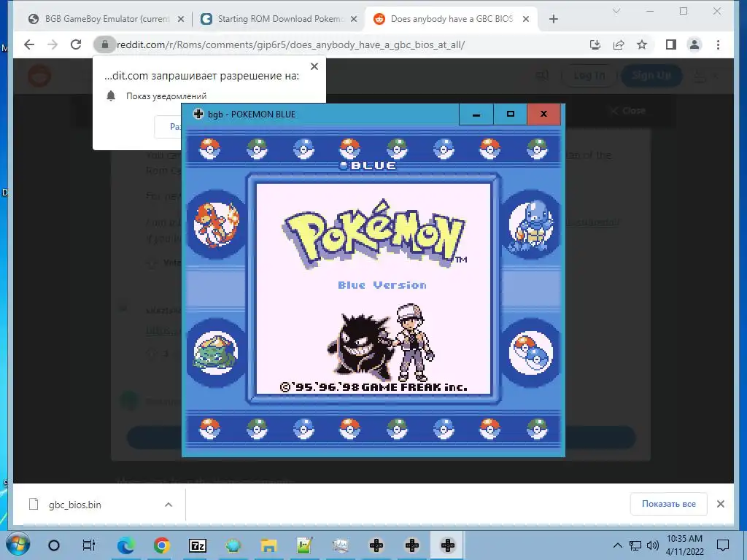This screenshot has height=560, width=747.
Task: Expand the gbc_bios.bin download options chevron
Action: pos(169,505)
